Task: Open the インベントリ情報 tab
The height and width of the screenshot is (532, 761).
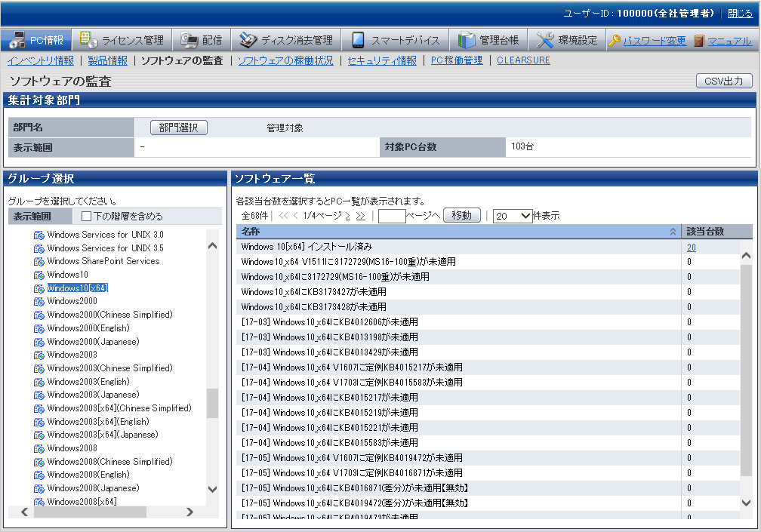Action: point(41,60)
